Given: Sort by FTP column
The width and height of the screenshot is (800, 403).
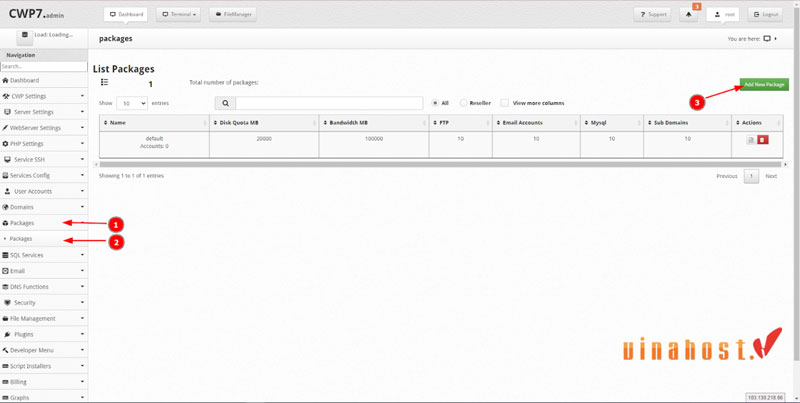Looking at the screenshot, I should [x=460, y=123].
